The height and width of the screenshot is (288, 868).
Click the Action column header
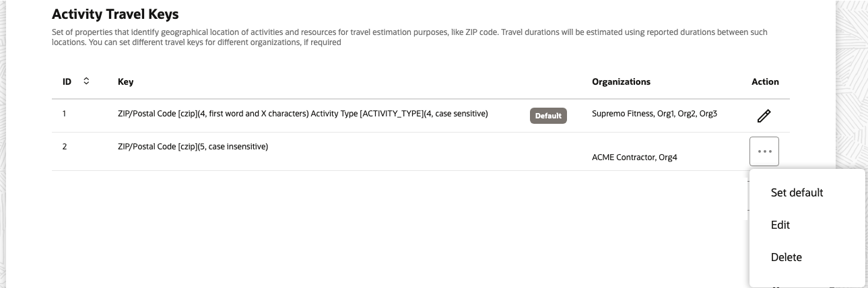[765, 82]
